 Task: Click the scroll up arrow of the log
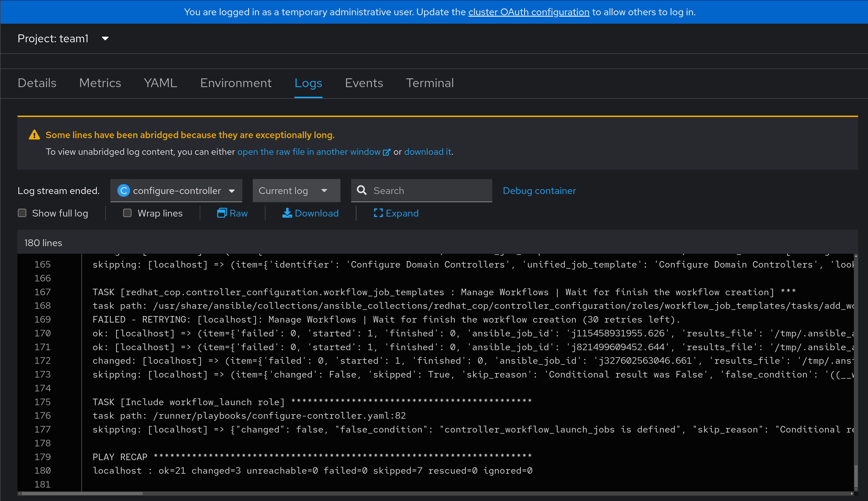click(x=856, y=256)
